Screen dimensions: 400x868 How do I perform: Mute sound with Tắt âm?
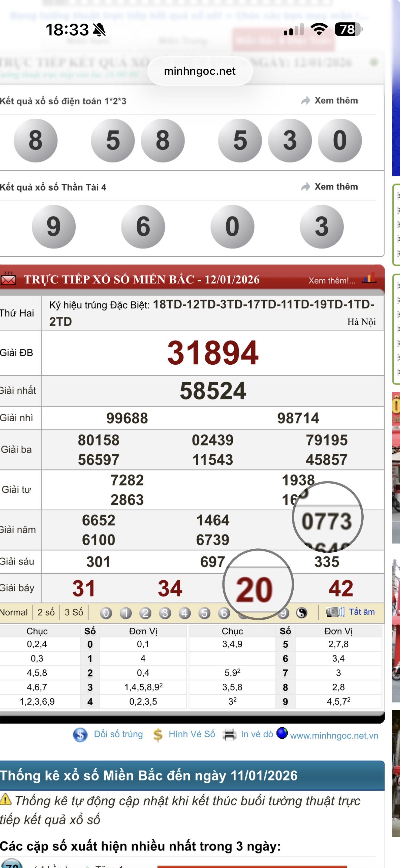361,612
